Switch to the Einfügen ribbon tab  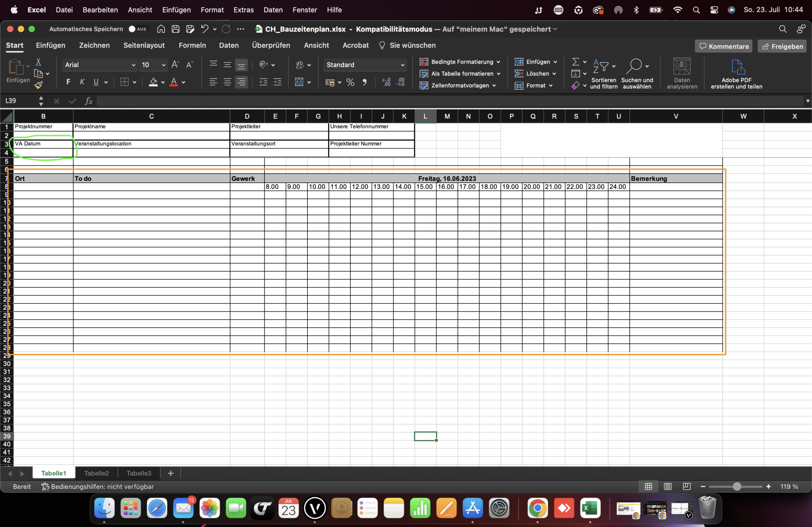(x=51, y=45)
